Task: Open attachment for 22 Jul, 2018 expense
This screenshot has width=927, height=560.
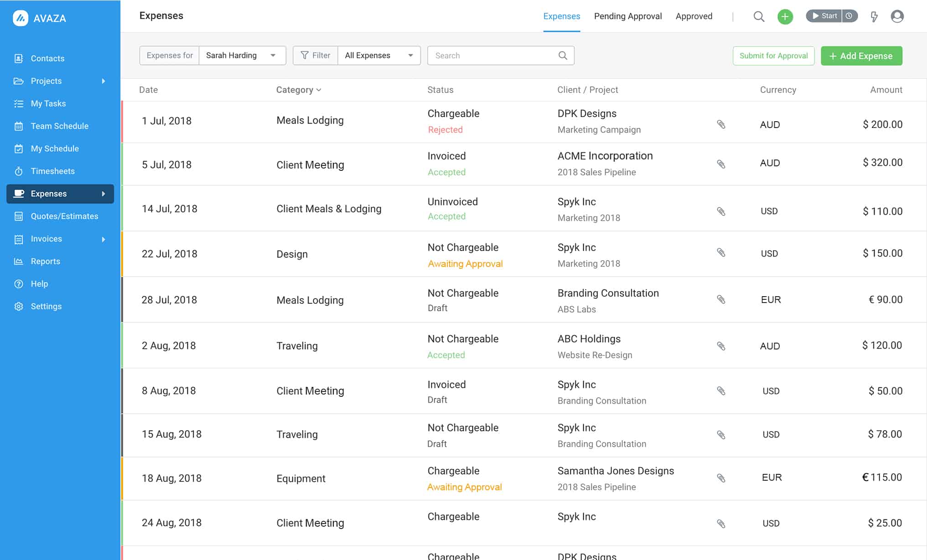Action: (721, 252)
